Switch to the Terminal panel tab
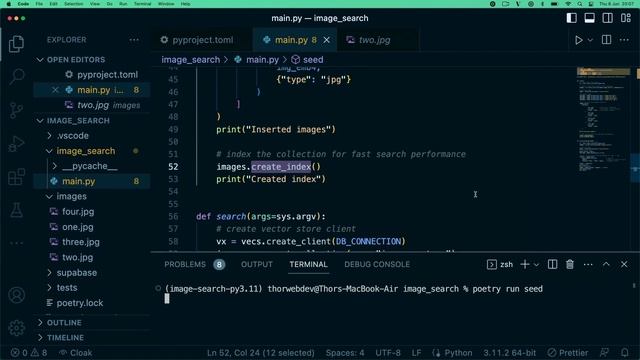The width and height of the screenshot is (640, 360). [309, 264]
